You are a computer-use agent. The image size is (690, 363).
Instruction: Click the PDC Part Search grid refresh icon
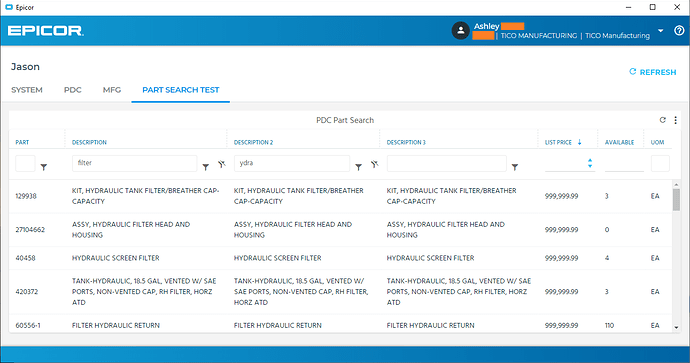[663, 120]
